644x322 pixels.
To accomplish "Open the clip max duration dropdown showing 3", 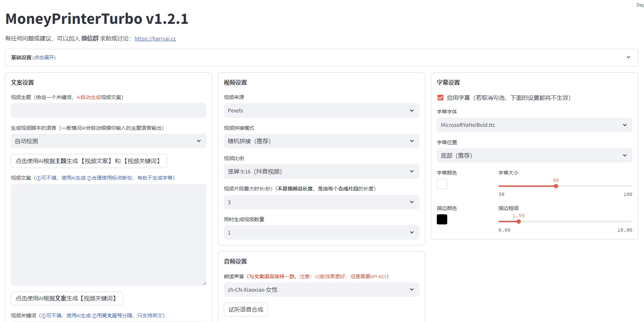I will click(x=321, y=202).
